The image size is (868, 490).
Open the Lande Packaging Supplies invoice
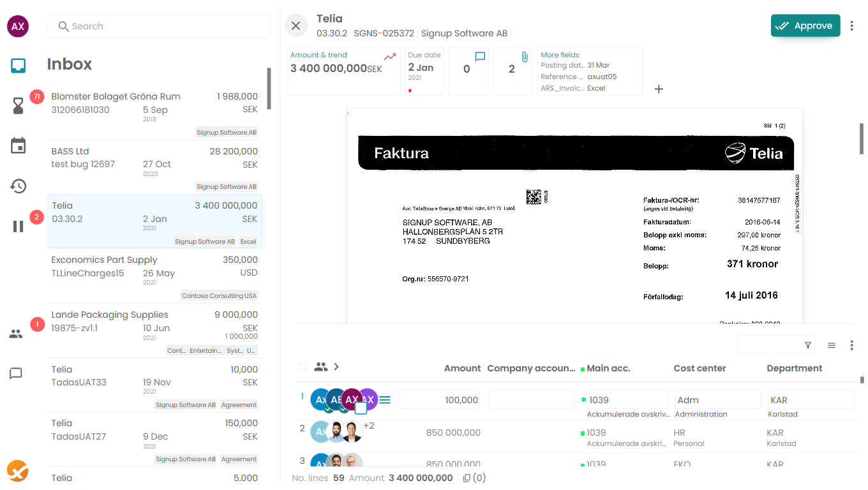pyautogui.click(x=154, y=330)
